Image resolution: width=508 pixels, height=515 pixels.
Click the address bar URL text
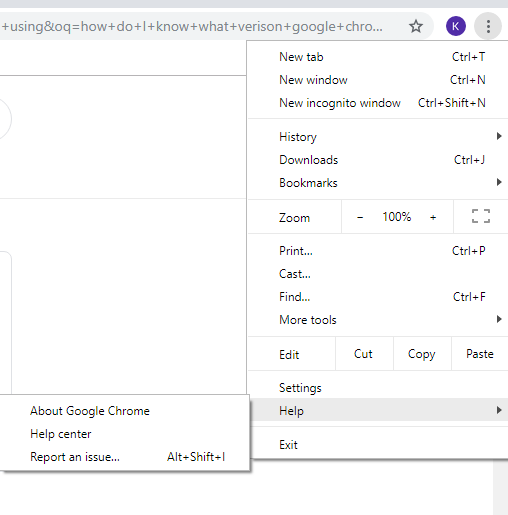tap(192, 26)
